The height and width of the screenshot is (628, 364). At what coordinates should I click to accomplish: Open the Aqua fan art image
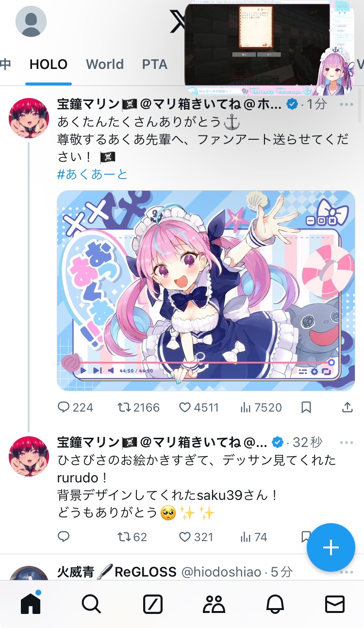pyautogui.click(x=206, y=290)
